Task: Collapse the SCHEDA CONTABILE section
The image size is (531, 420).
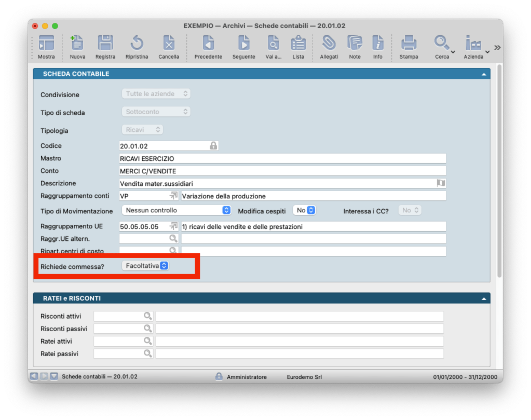Action: tap(484, 74)
